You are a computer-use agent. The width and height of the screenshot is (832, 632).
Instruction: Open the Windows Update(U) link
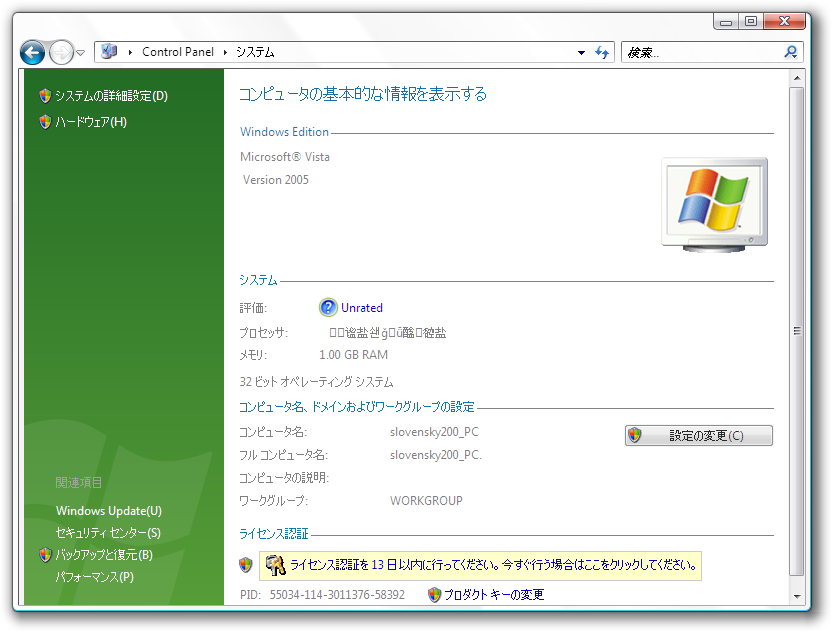108,511
